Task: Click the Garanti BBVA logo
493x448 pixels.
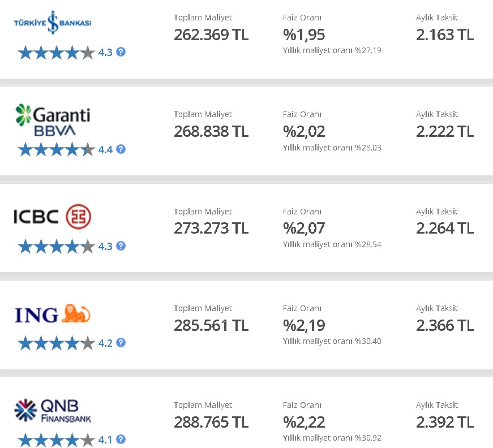Action: 53,120
